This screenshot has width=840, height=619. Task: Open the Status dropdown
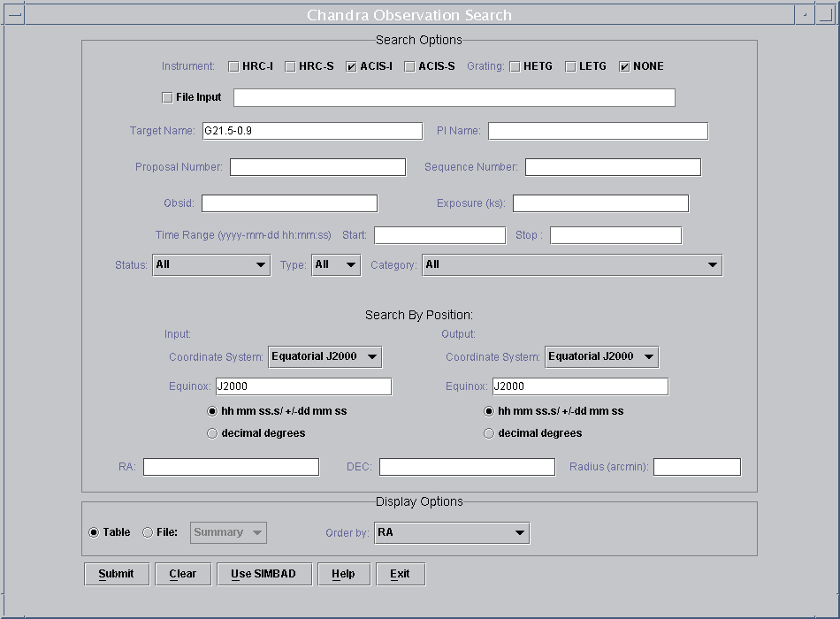[211, 264]
